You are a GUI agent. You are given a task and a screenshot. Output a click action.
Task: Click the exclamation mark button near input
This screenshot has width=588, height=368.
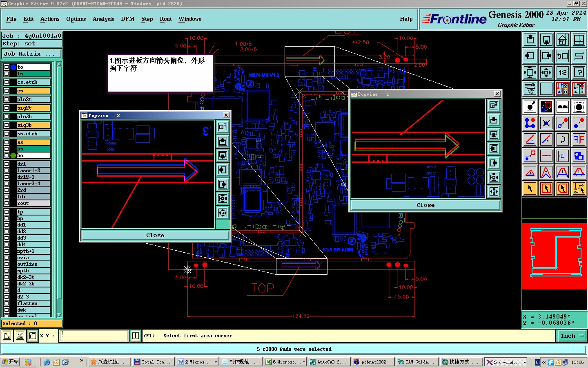136,336
